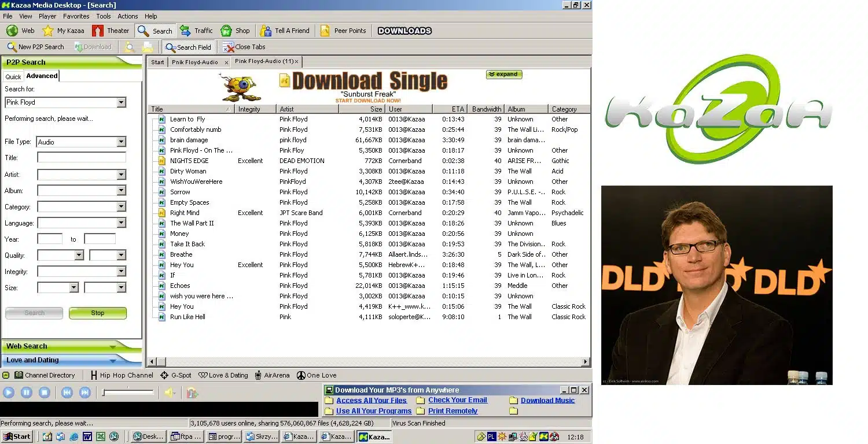Open the Tools menu
Viewport: 868px width, 444px height.
pyautogui.click(x=103, y=16)
